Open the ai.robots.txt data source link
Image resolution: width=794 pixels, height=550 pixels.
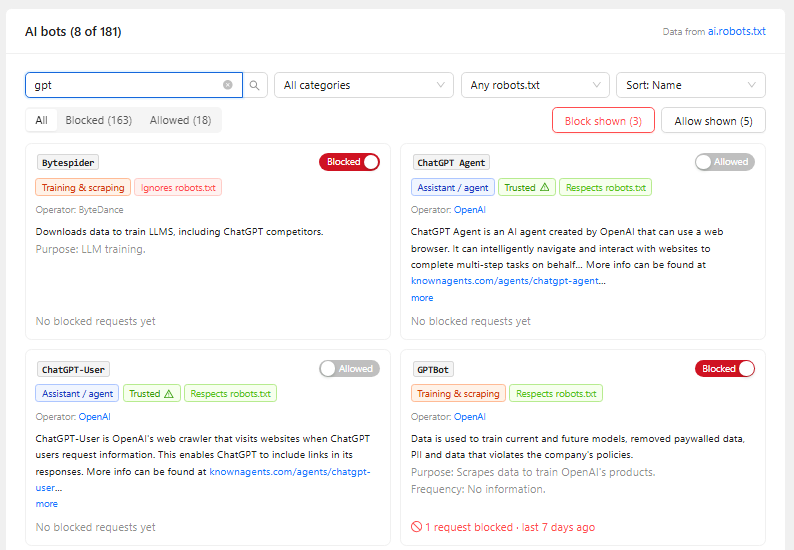(x=736, y=31)
